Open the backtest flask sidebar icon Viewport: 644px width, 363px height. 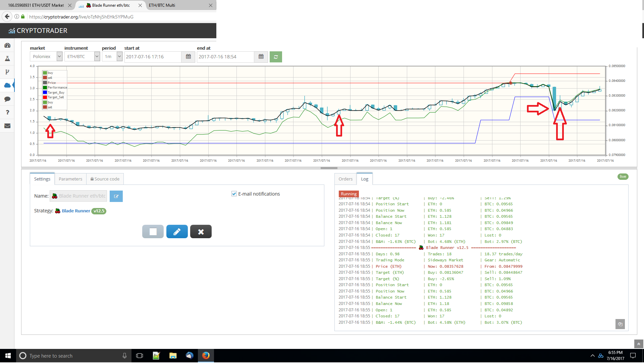coord(7,59)
